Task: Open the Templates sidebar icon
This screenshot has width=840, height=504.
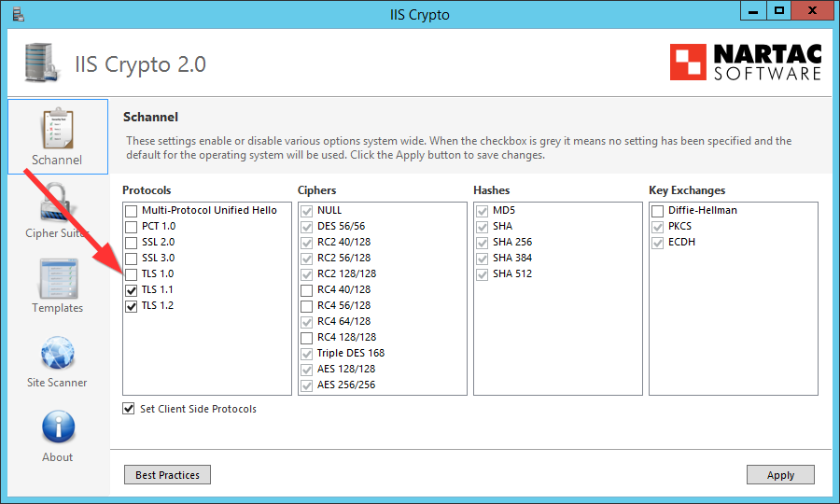Action: click(58, 278)
